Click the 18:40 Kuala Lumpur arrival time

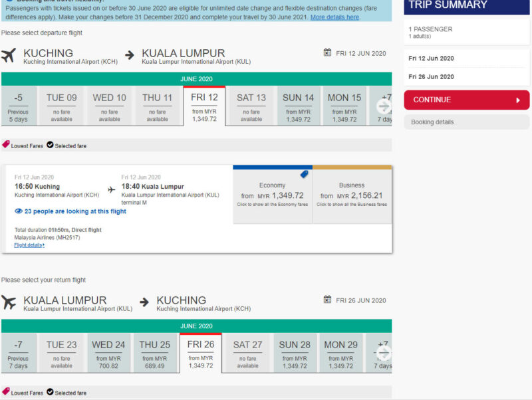[x=153, y=187]
